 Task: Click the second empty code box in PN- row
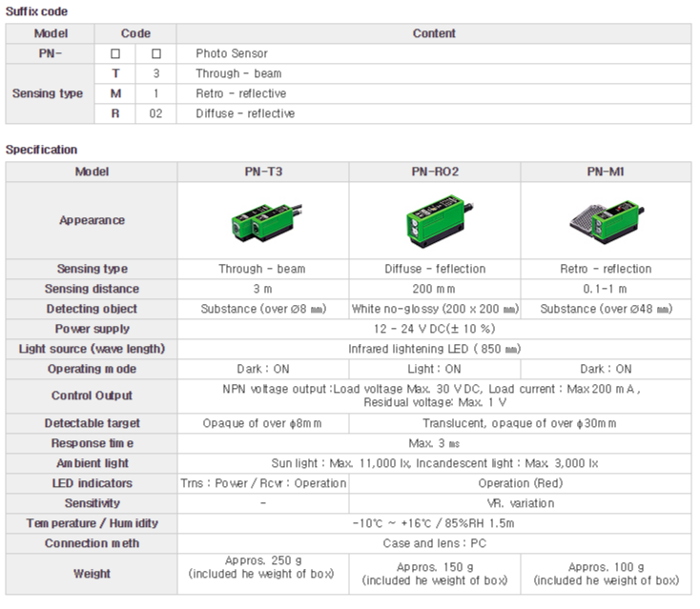point(156,53)
